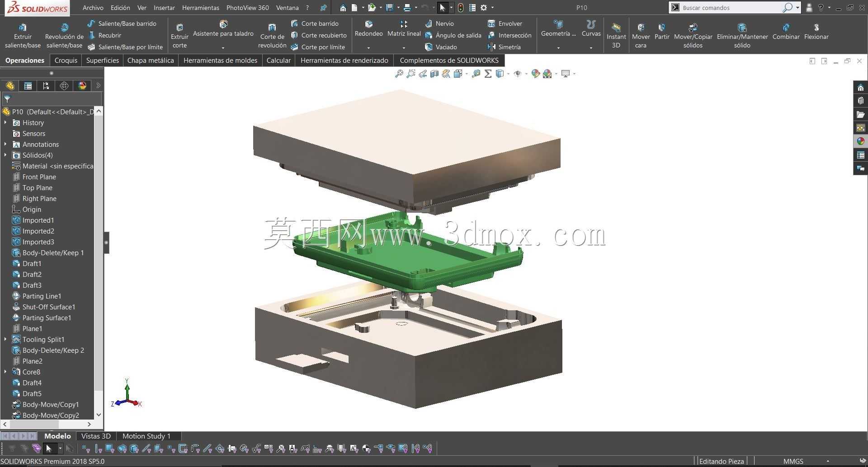868x467 pixels.
Task: Switch to Chapa metálica tab
Action: click(x=151, y=60)
